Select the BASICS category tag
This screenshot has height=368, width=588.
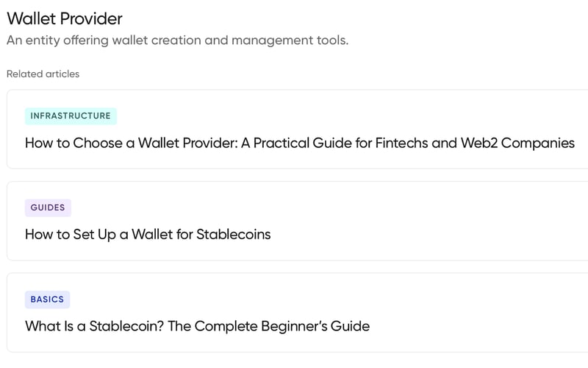(47, 300)
